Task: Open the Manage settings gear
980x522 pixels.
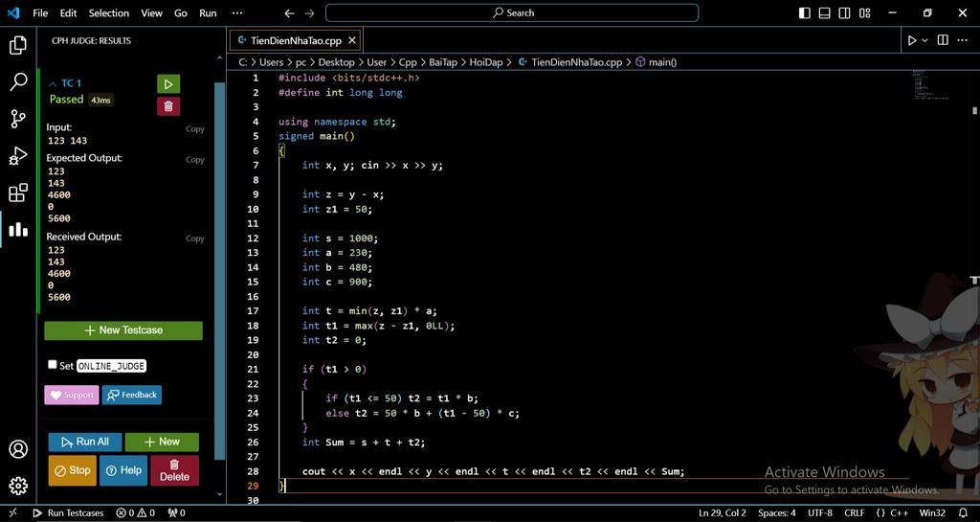Action: coord(17,486)
